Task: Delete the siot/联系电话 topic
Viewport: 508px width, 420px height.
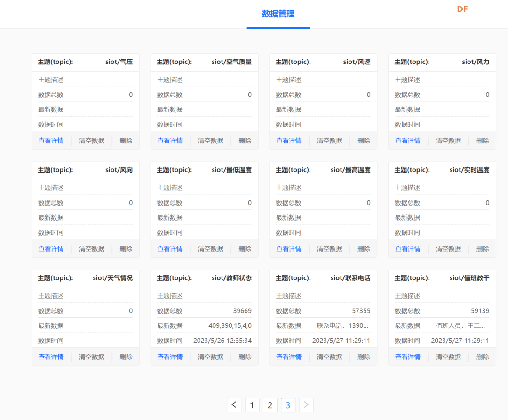Action: (x=364, y=357)
